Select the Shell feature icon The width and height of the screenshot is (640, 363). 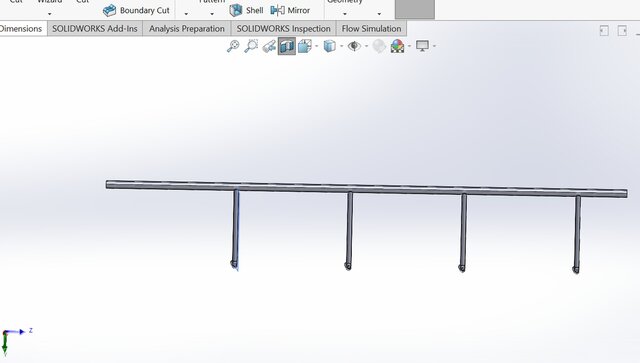coord(236,10)
